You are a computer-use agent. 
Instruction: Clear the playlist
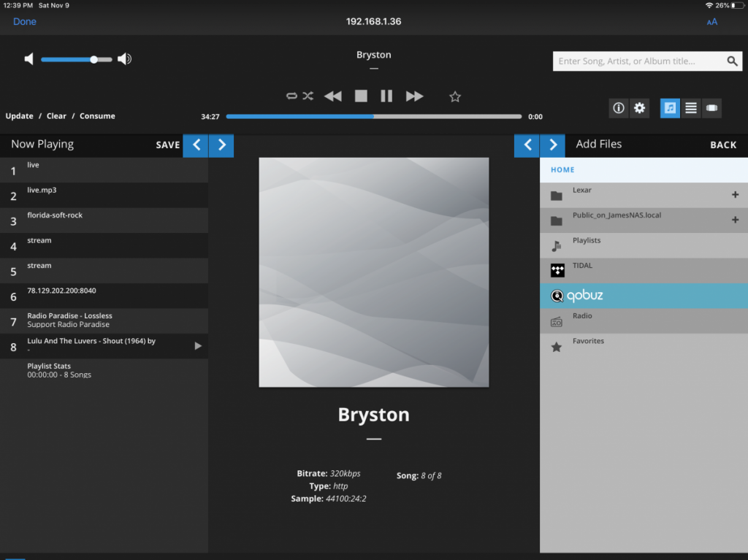(x=56, y=116)
